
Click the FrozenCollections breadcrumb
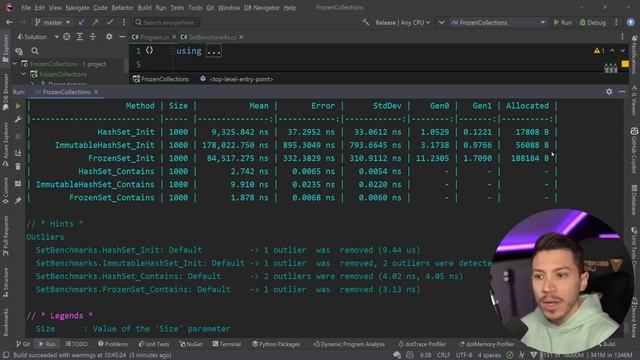pos(161,79)
